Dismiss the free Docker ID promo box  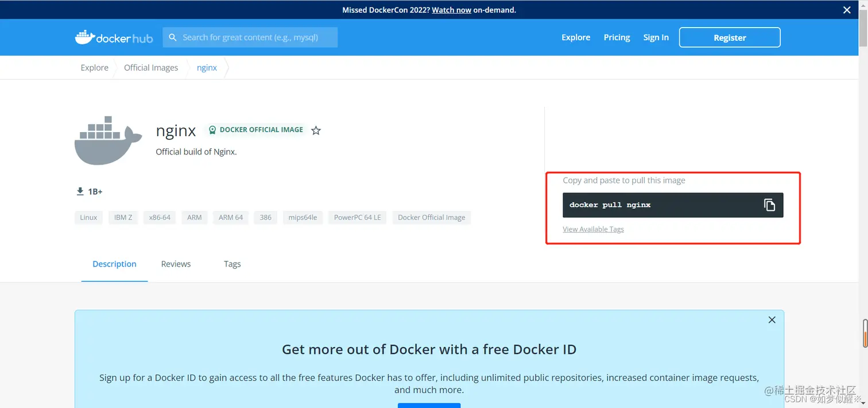(772, 320)
